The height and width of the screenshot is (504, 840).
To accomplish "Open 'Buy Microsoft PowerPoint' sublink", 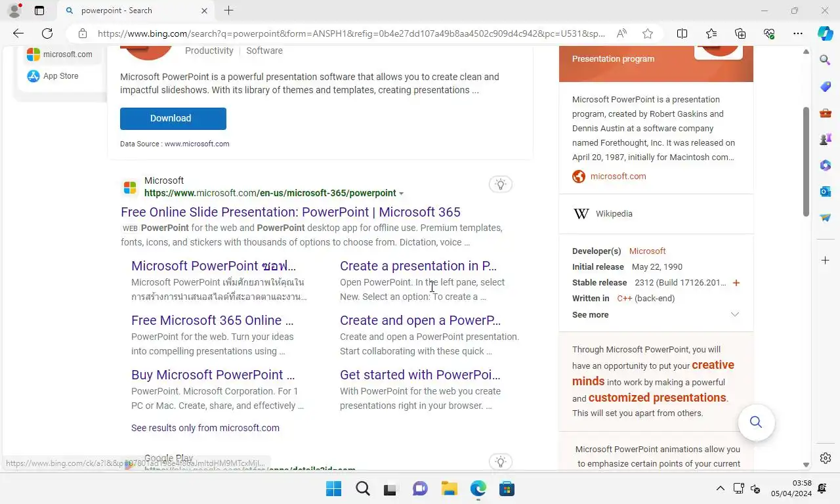I will point(213,375).
